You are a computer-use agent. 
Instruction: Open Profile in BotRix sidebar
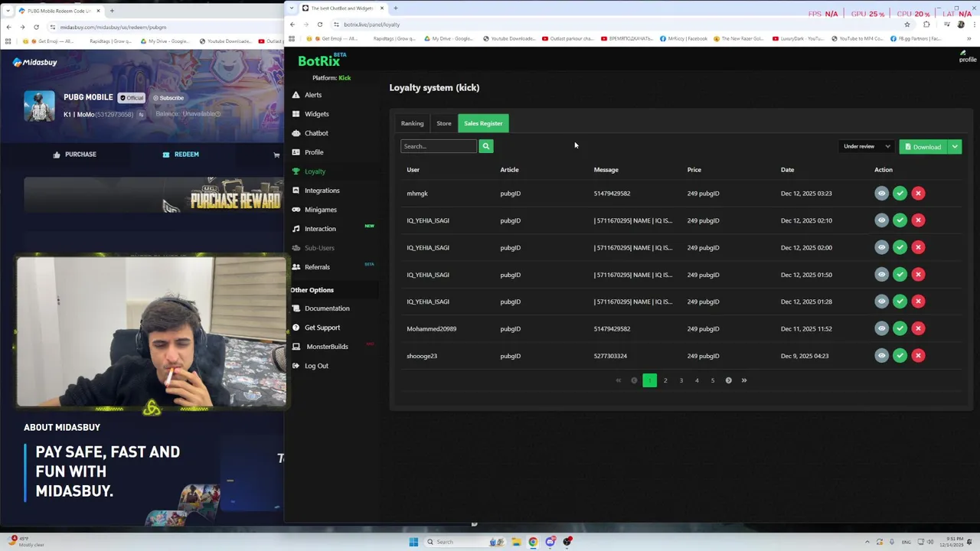tap(314, 152)
